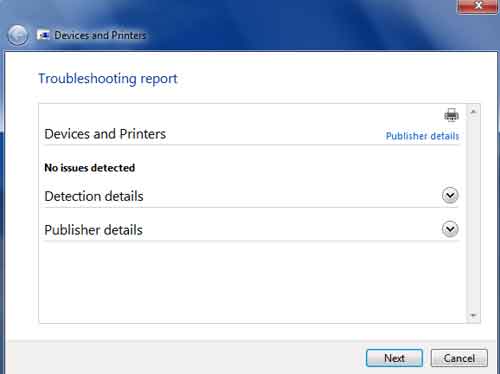The image size is (500, 374).
Task: Click the vertical scrollbar track
Action: coord(473,213)
